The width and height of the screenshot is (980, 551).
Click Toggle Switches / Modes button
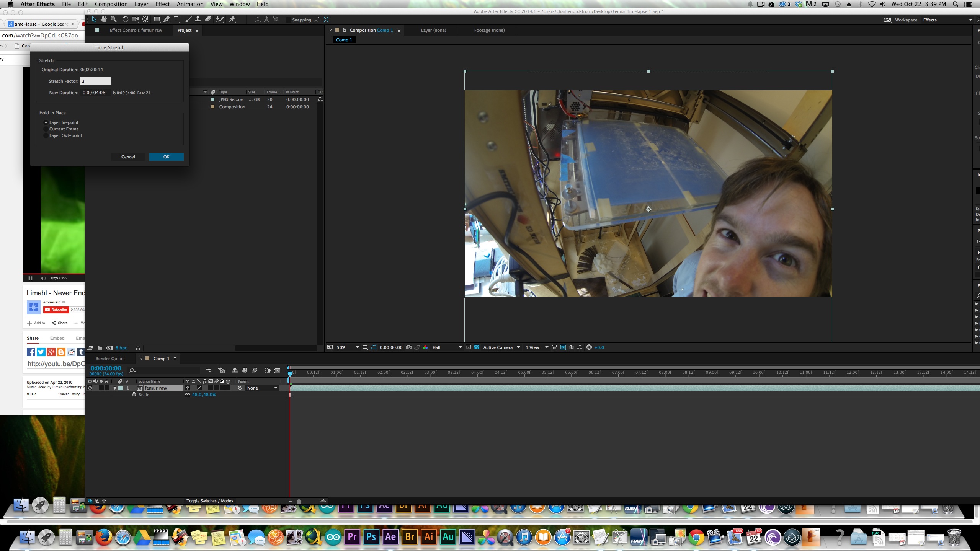(x=210, y=501)
